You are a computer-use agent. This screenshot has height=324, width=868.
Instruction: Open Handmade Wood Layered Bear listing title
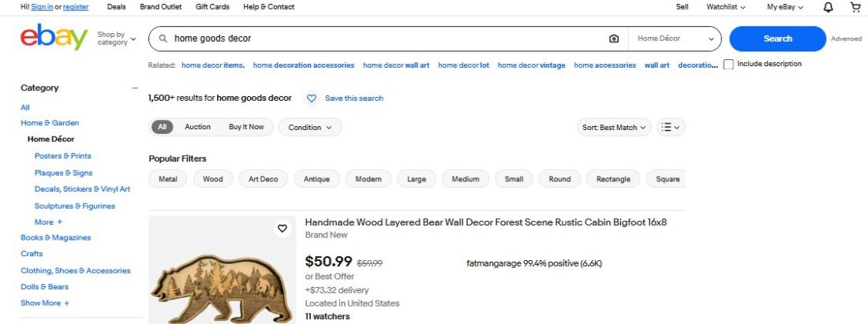coord(486,223)
